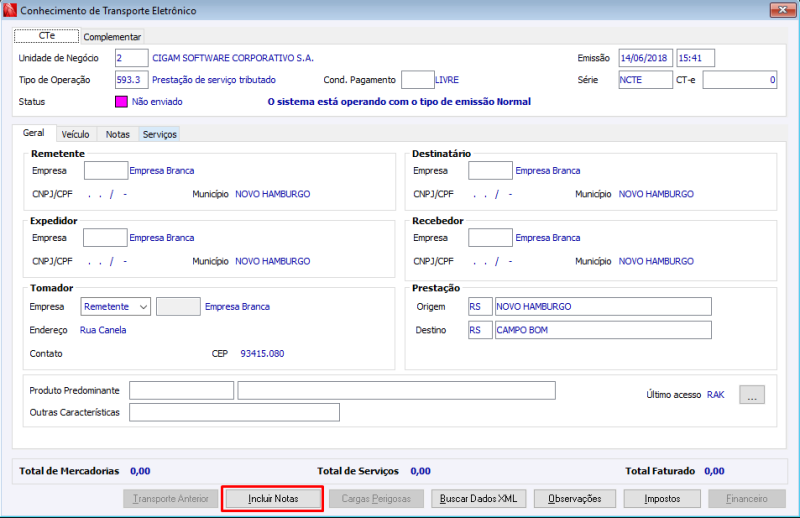Viewport: 800px width, 518px height.
Task: Click the Recebedor Município NOVO HAMBURGO text
Action: click(x=656, y=261)
